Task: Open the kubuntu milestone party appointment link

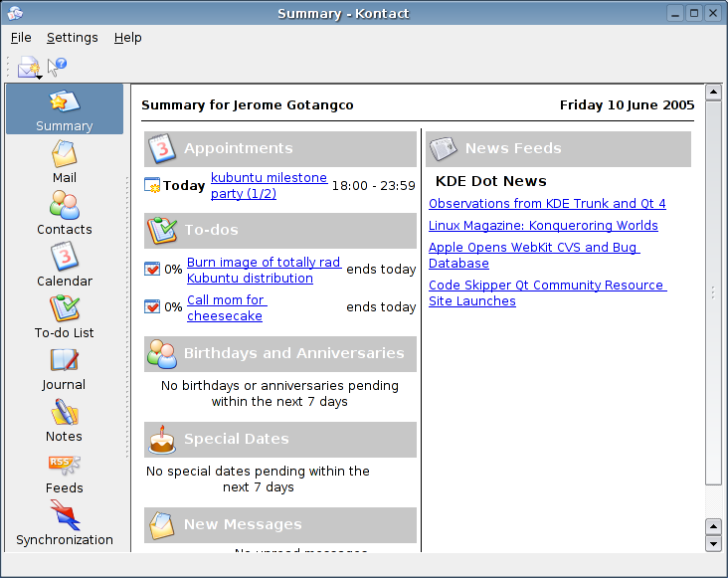Action: [x=269, y=185]
